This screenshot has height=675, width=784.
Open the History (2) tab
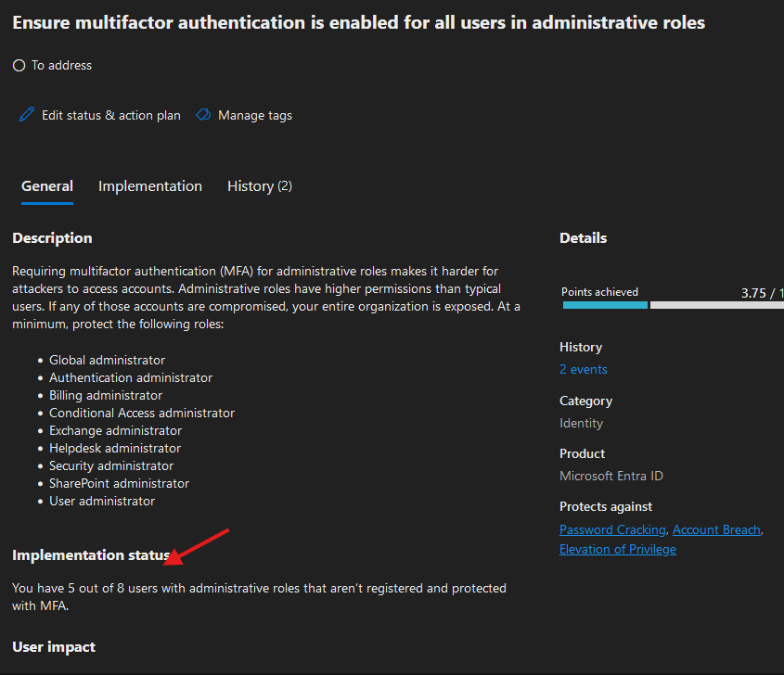click(x=260, y=186)
